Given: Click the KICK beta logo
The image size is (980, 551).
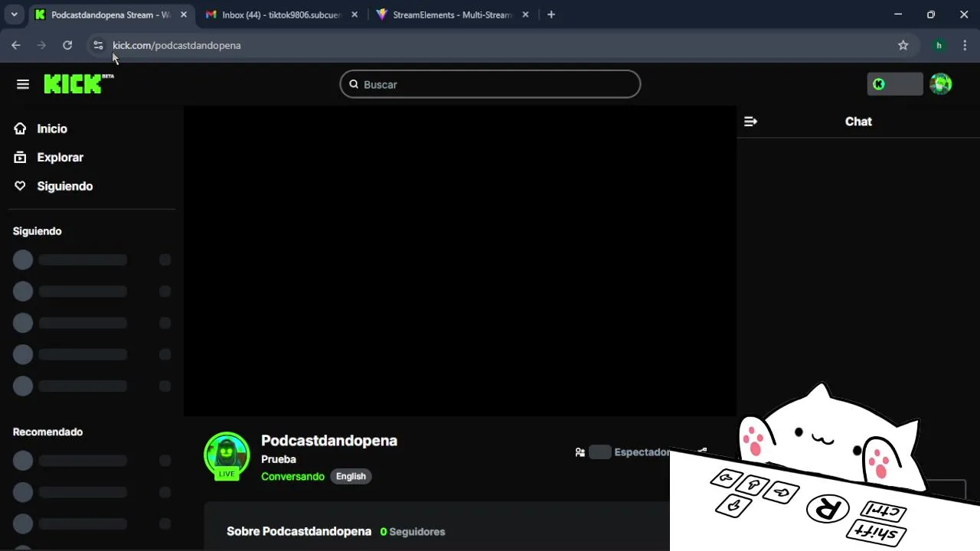Looking at the screenshot, I should (79, 83).
